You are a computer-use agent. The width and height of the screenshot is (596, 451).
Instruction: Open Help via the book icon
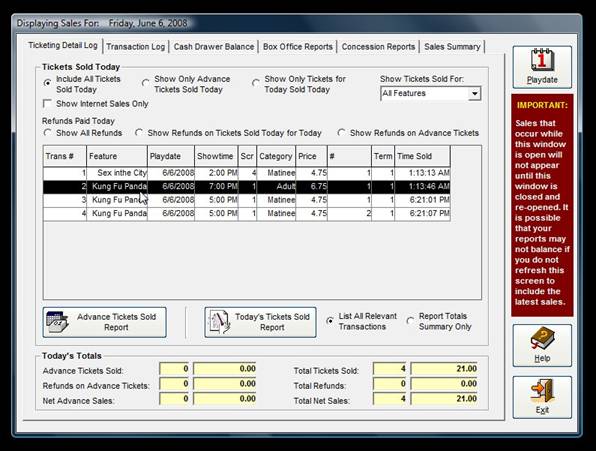[x=542, y=338]
